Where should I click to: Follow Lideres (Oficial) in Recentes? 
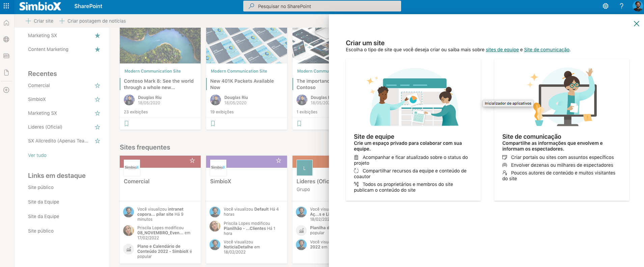tap(97, 127)
